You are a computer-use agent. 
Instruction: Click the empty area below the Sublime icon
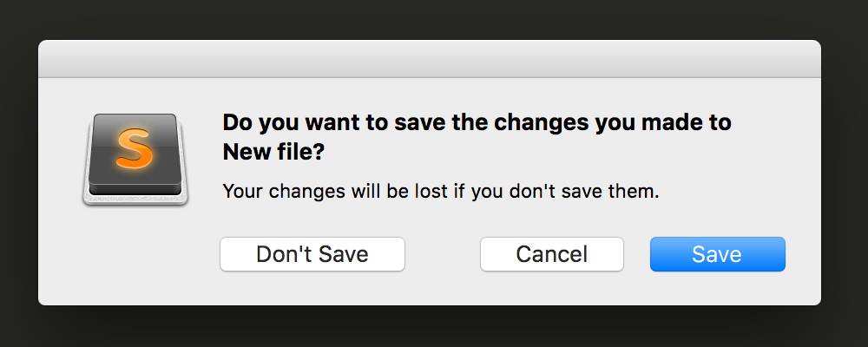point(135,254)
